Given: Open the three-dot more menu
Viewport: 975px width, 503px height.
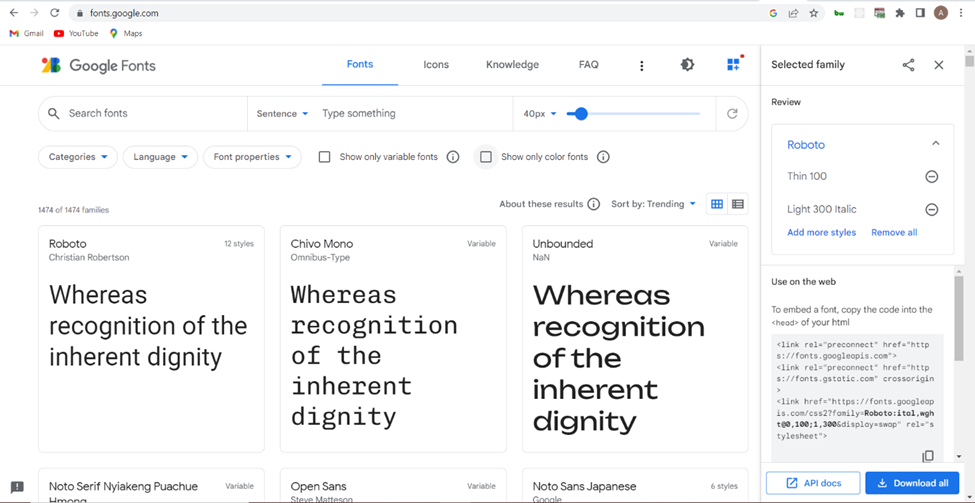Looking at the screenshot, I should point(641,66).
